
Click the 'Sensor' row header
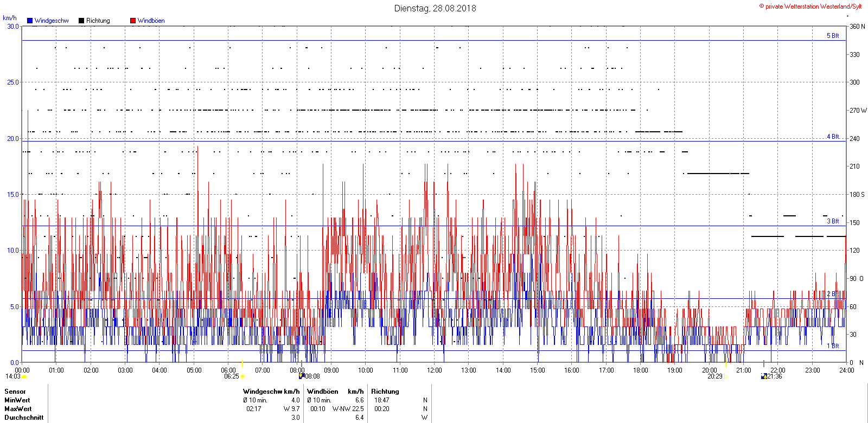coord(15,392)
